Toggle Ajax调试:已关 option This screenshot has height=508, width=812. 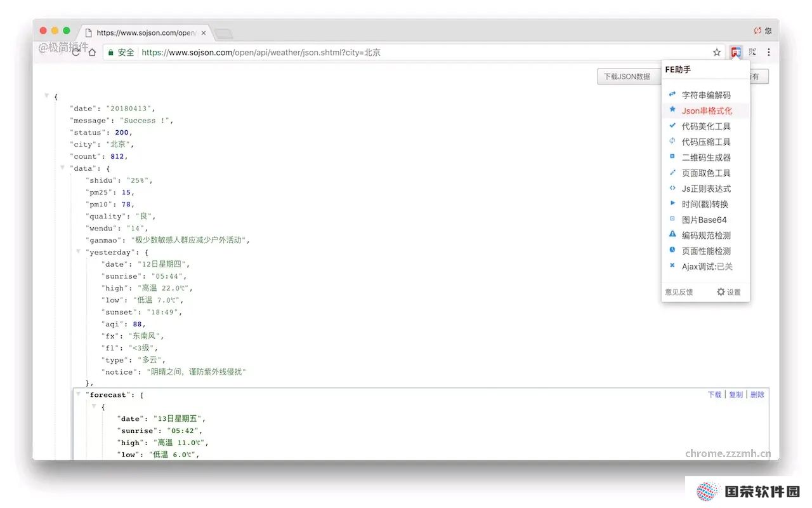pos(705,267)
